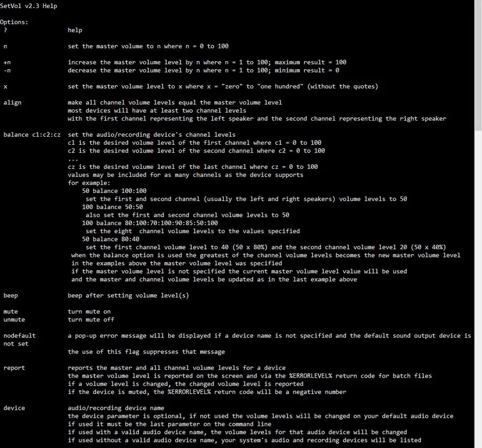Click 'reports the master and all channel' line
This screenshot has width=482, height=448.
click(177, 368)
